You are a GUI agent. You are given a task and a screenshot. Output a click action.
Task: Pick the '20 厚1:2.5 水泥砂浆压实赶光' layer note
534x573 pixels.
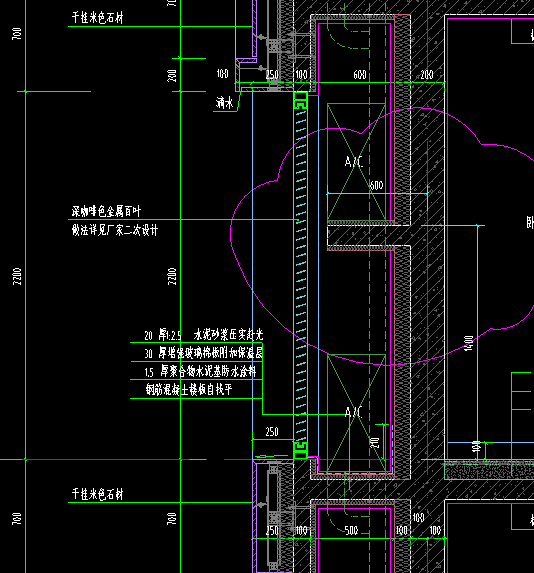click(204, 335)
